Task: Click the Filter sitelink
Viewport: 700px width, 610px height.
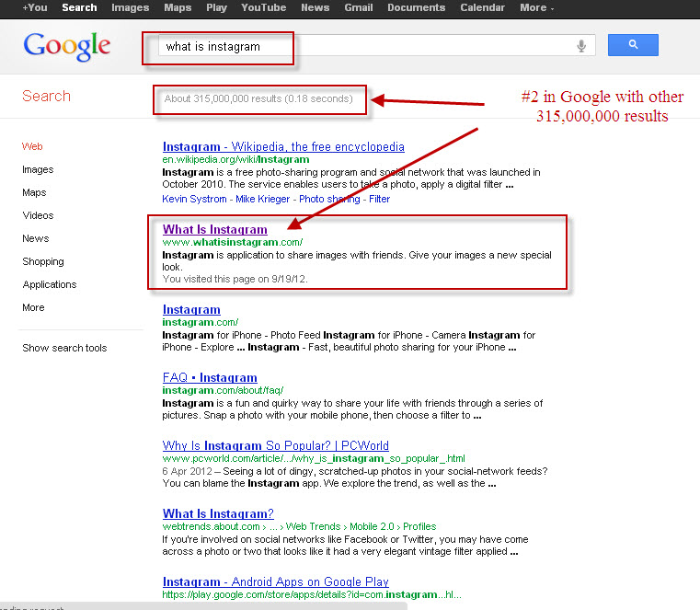Action: click(380, 199)
